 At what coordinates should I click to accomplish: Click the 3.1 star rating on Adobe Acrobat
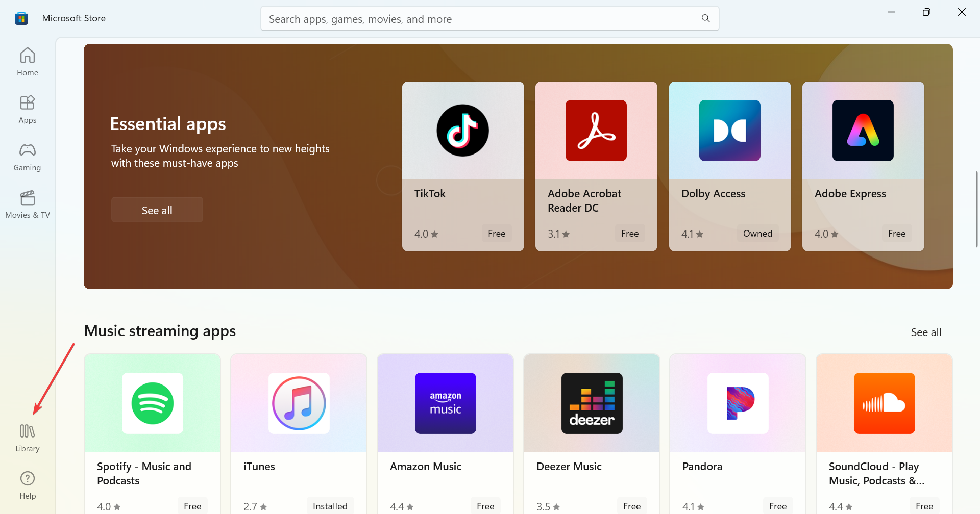pos(558,234)
